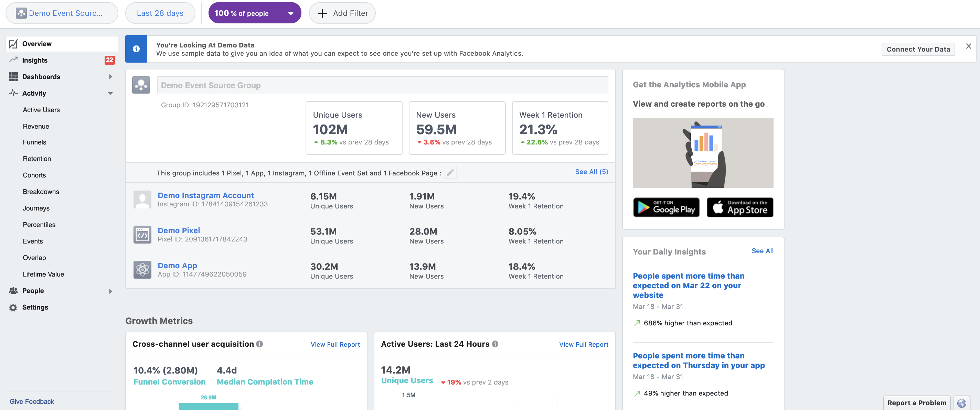Click the Insights 22 notification badge
980x410 pixels.
click(109, 60)
